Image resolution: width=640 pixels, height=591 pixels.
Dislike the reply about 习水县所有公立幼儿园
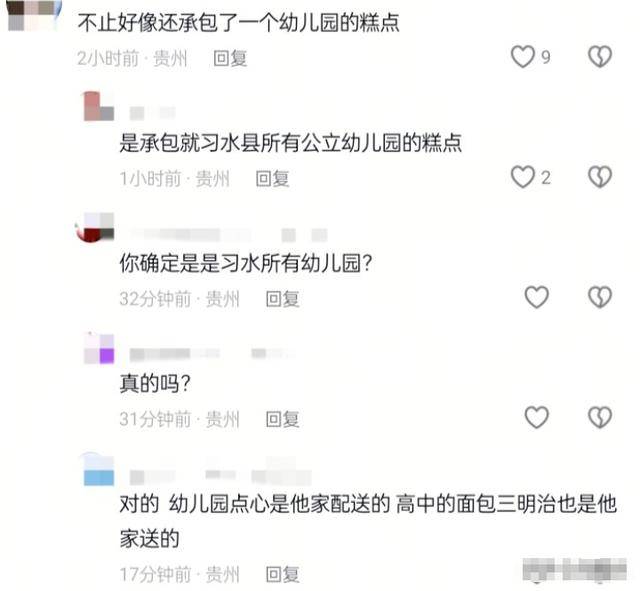pos(600,177)
